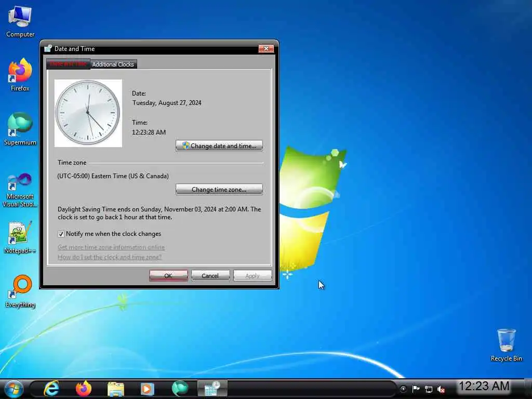This screenshot has width=532, height=399.
Task: Open Get more time zone information online link
Action: [111, 247]
